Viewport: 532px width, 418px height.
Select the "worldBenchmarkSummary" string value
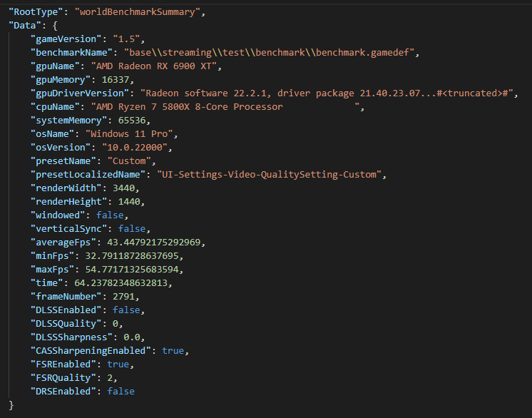[137, 12]
